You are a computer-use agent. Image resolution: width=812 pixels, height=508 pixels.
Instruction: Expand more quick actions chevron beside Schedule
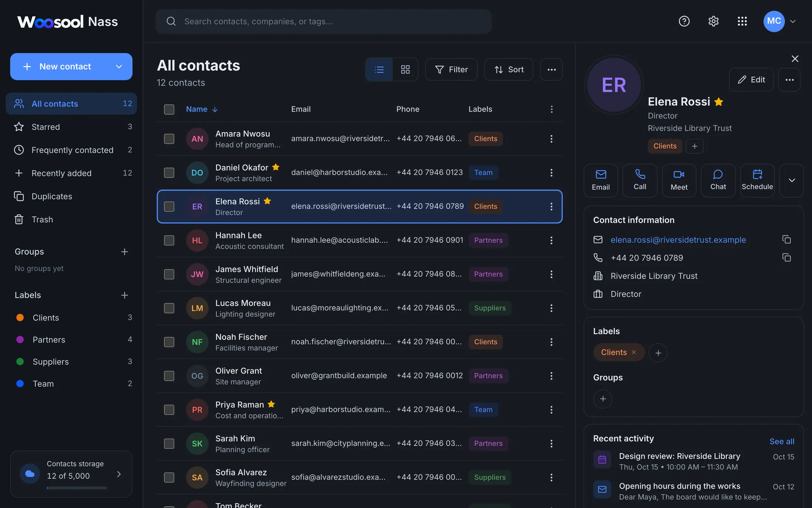click(791, 180)
